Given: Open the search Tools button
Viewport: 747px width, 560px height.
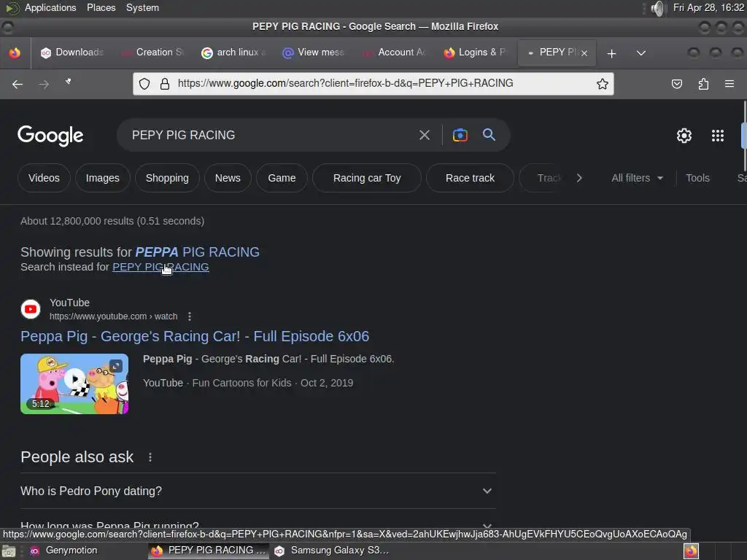Looking at the screenshot, I should click(x=697, y=178).
